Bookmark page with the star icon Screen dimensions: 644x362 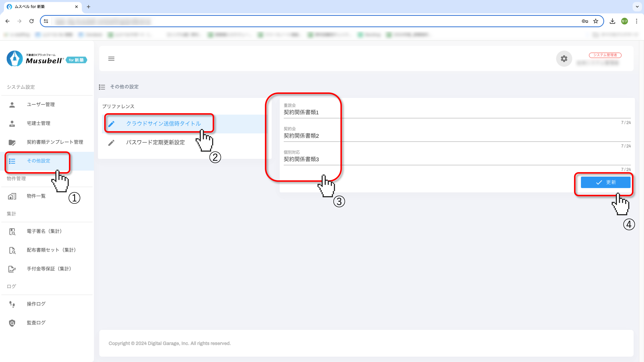point(596,21)
